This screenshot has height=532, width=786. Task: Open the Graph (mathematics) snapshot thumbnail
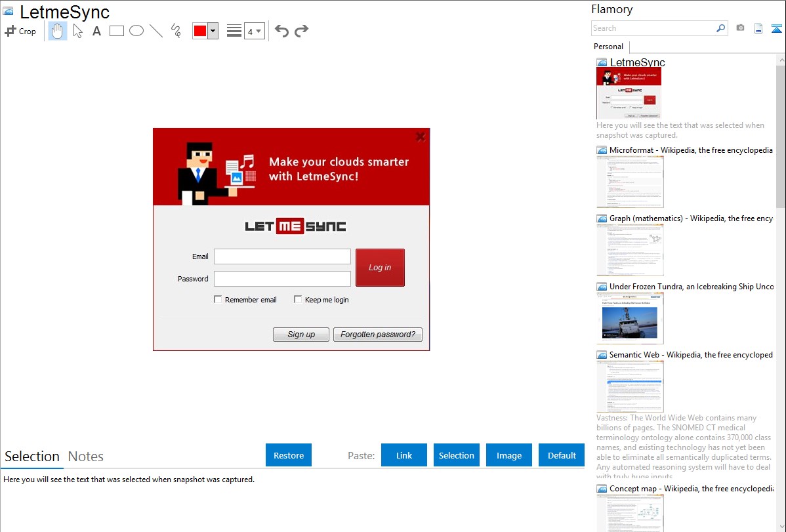[x=630, y=250]
